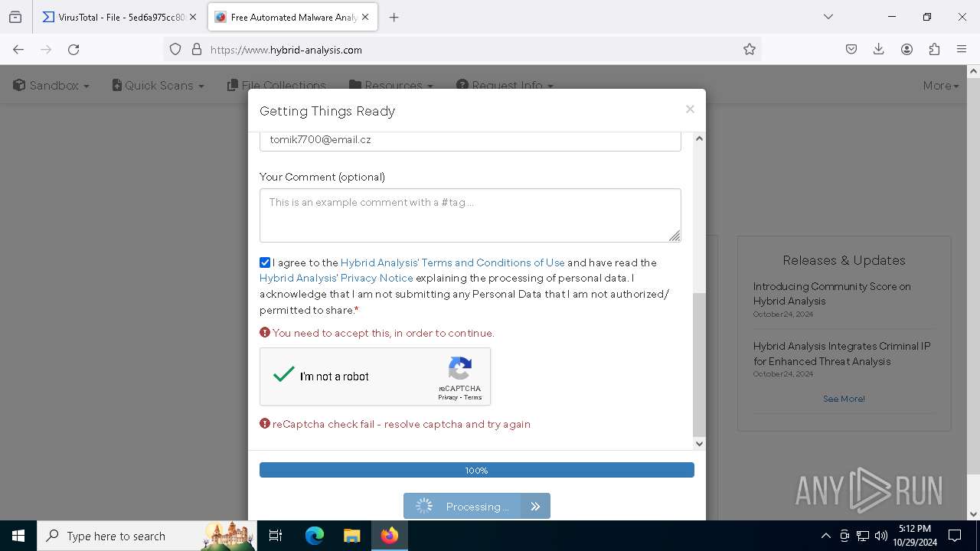
Task: Reload the Hybrid Analysis page
Action: [73, 49]
